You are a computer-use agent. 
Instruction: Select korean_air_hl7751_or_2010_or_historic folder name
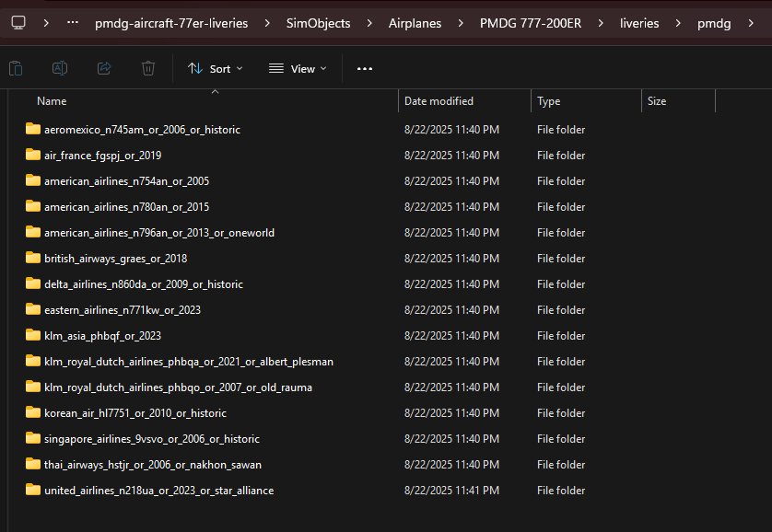[135, 413]
